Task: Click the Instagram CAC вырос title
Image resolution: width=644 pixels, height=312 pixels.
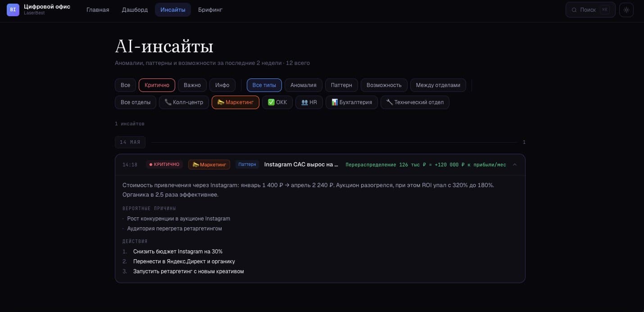Action: [301, 165]
